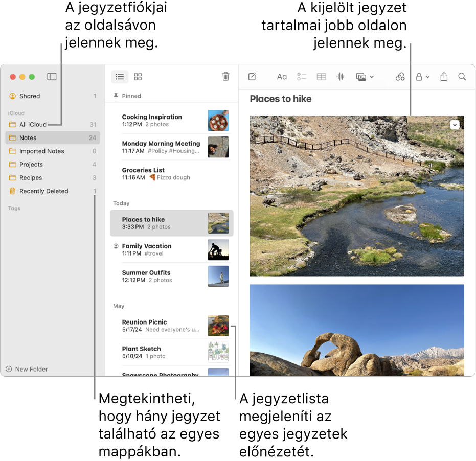This screenshot has width=476, height=461.
Task: Click the Today section header
Action: coord(121,203)
